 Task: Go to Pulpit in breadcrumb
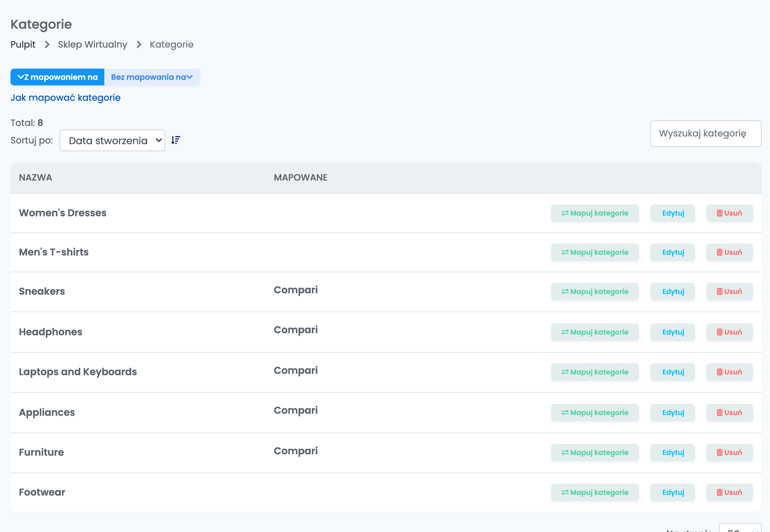coord(23,44)
